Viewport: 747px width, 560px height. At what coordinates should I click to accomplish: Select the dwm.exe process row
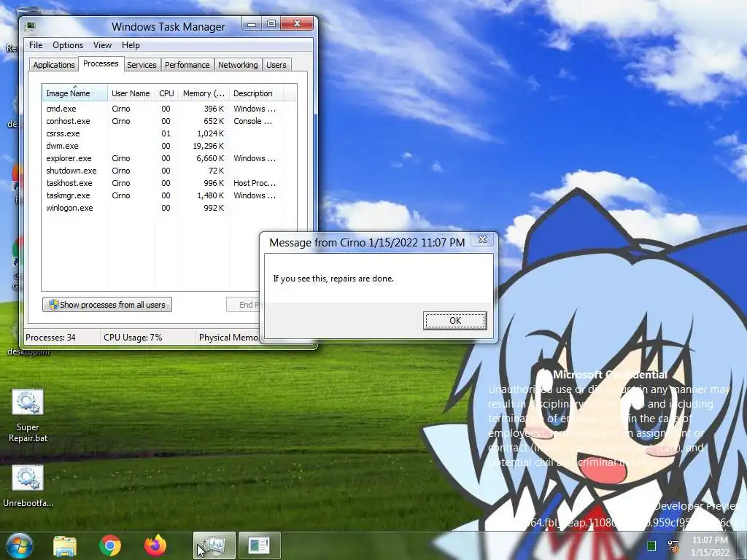169,146
